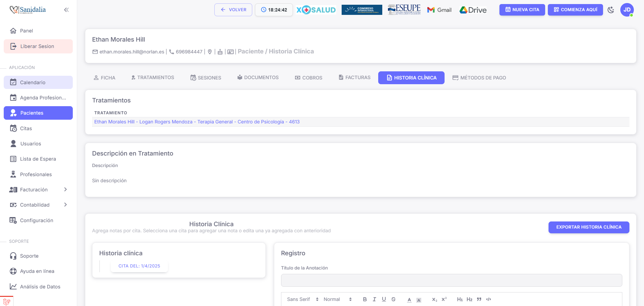The height and width of the screenshot is (306, 644).
Task: Open the Normal text size dropdown
Action: point(337,299)
